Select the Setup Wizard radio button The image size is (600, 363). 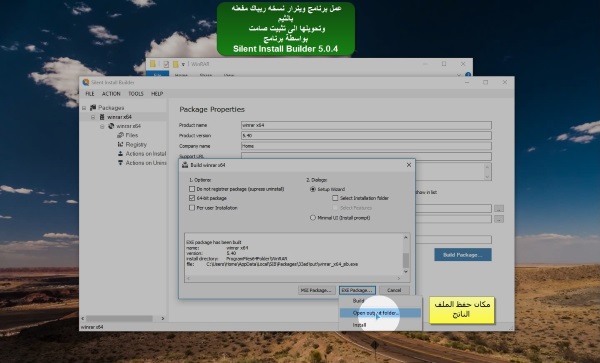tap(313, 189)
